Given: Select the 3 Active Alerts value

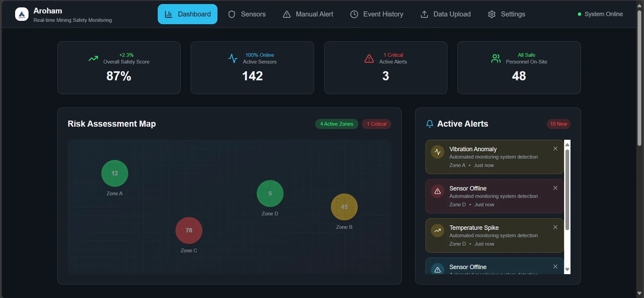Looking at the screenshot, I should pyautogui.click(x=386, y=76).
